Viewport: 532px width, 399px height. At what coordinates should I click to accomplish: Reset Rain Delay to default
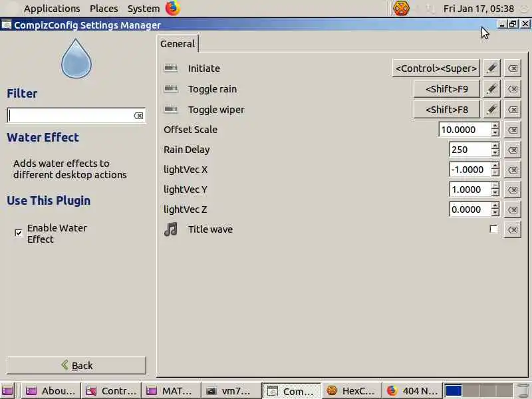[512, 150]
